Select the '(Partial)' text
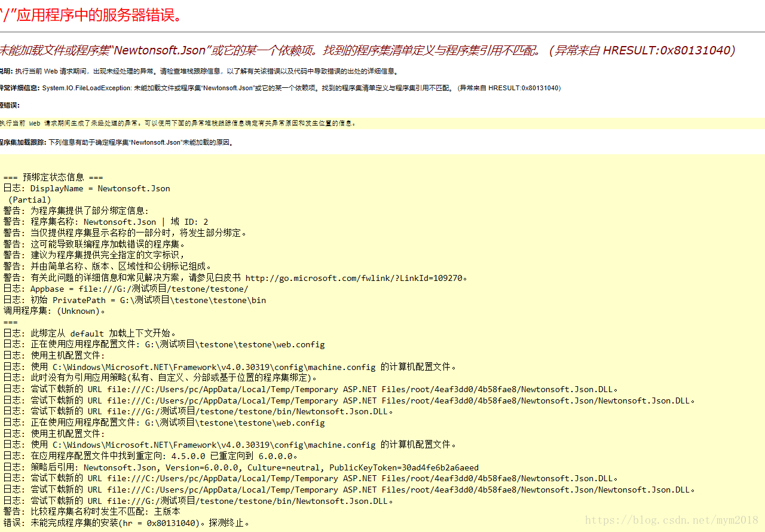 [30, 200]
